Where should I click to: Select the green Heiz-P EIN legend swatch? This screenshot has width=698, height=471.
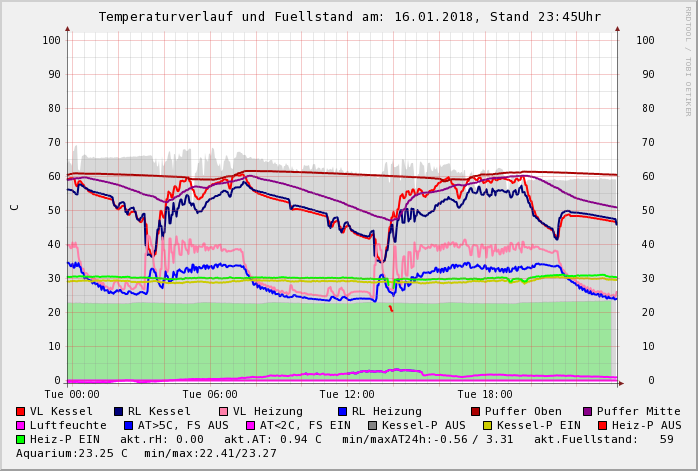21,440
